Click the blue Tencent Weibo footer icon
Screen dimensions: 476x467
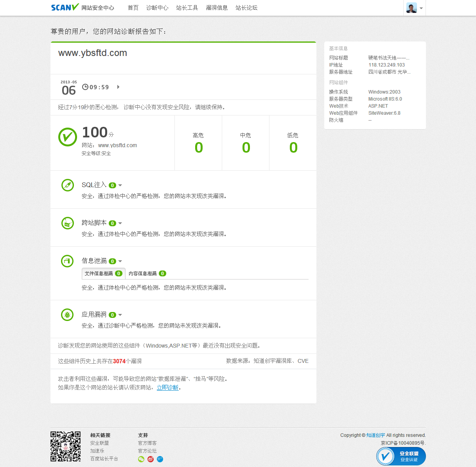160,459
